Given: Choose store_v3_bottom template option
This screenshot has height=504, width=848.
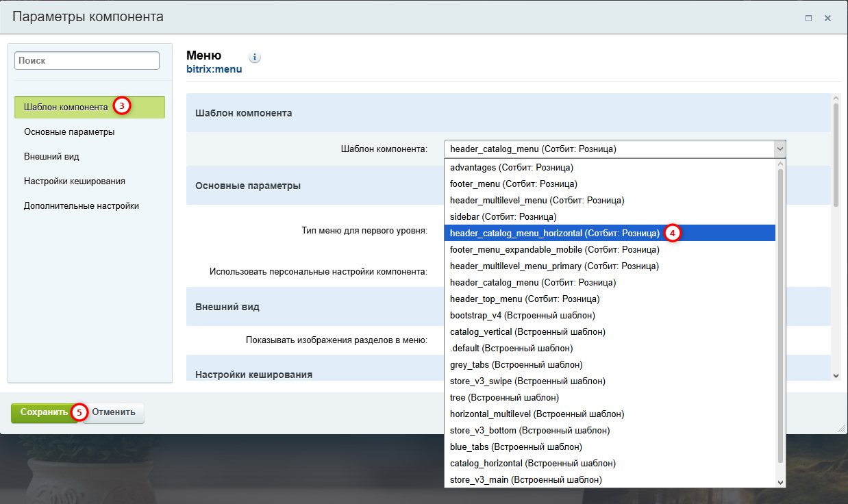Looking at the screenshot, I should coord(610,430).
